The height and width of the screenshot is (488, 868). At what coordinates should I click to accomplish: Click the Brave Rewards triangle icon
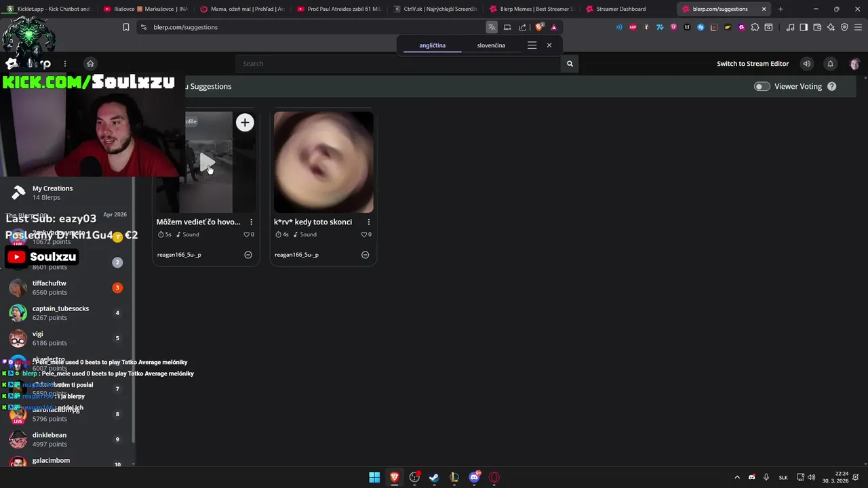[554, 27]
